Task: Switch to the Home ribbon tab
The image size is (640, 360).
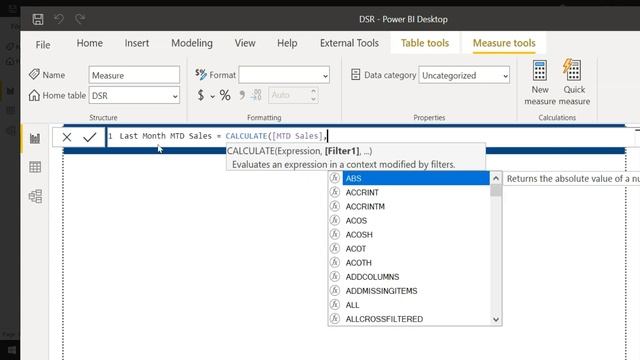Action: coord(89,43)
